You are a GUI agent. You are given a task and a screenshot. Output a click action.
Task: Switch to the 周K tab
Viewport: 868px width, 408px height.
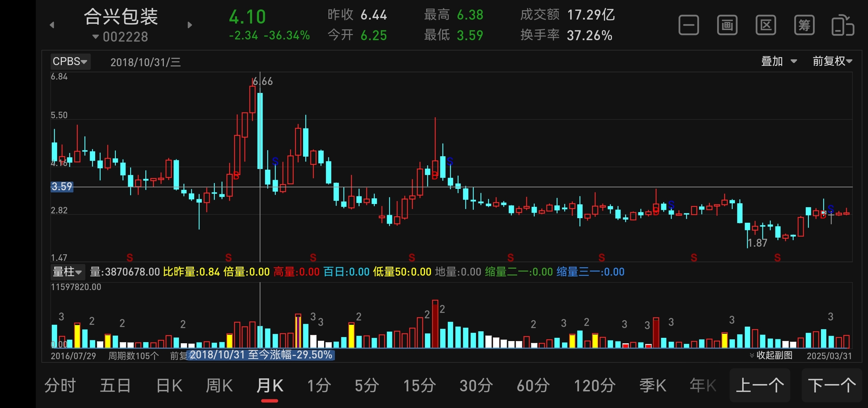[219, 386]
